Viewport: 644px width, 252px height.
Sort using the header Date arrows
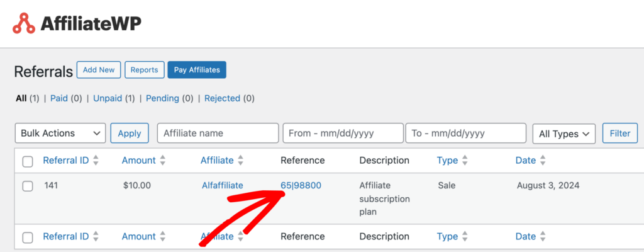tap(543, 161)
